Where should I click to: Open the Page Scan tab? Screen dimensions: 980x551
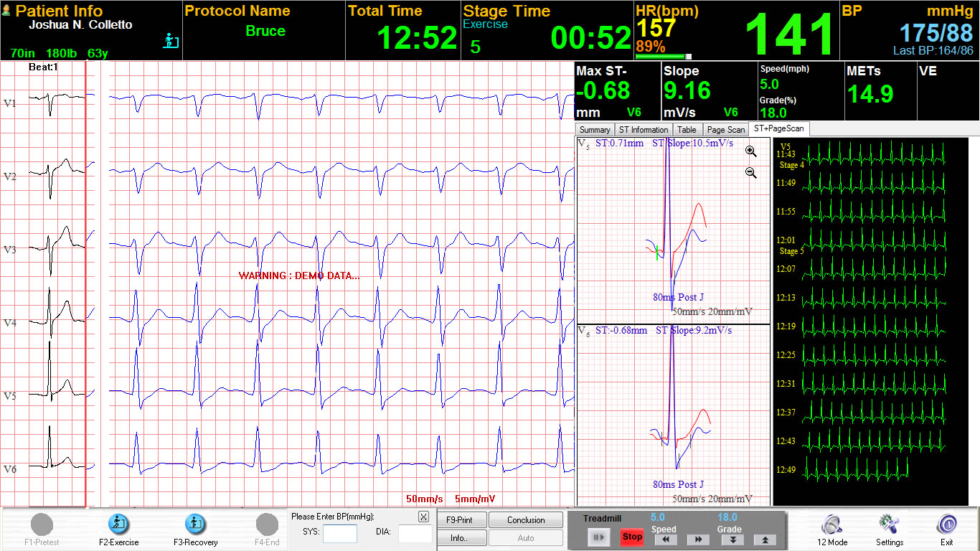(x=725, y=129)
